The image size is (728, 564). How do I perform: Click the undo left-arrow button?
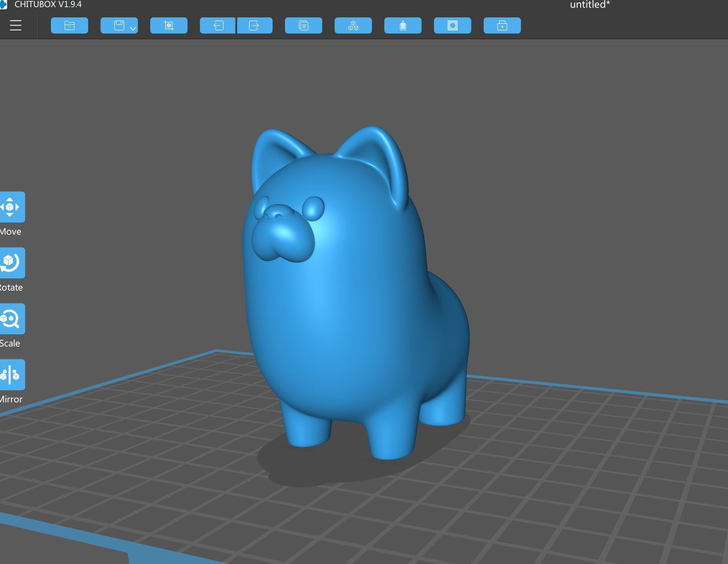218,25
